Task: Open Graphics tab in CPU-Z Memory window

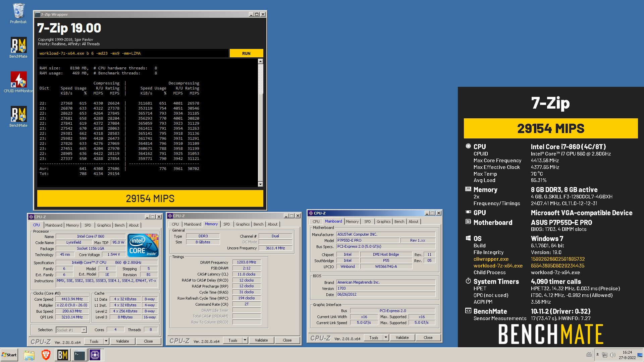Action: coord(243,224)
